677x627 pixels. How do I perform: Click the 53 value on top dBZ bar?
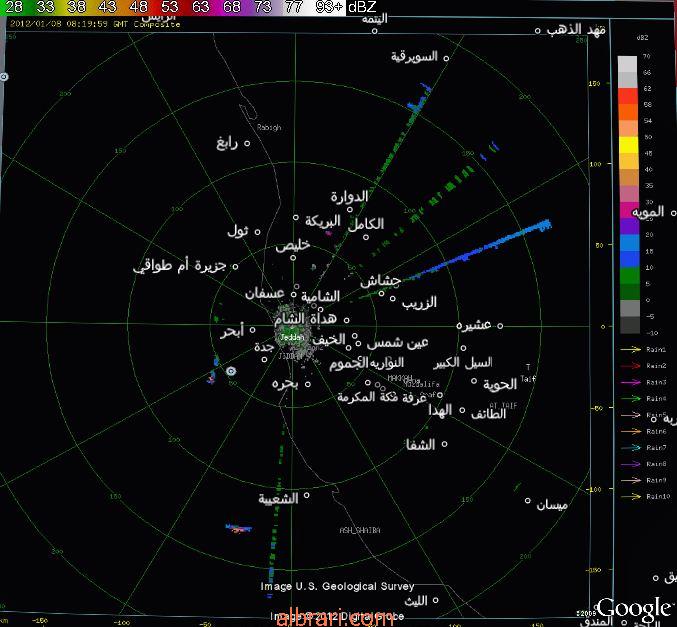click(169, 7)
